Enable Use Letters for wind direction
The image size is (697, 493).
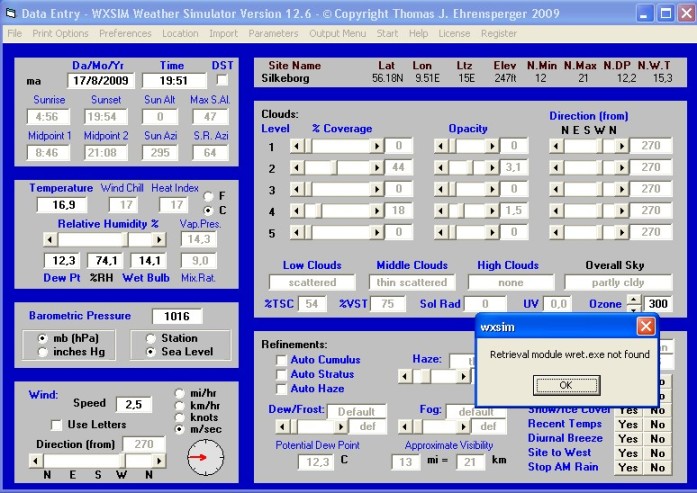coord(56,425)
